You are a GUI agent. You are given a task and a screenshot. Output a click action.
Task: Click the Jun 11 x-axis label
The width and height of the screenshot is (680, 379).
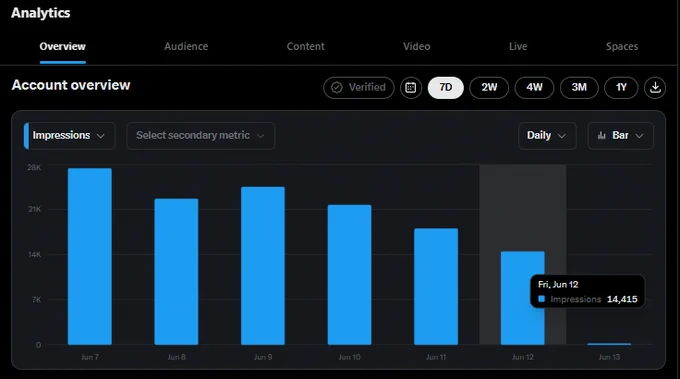click(436, 357)
